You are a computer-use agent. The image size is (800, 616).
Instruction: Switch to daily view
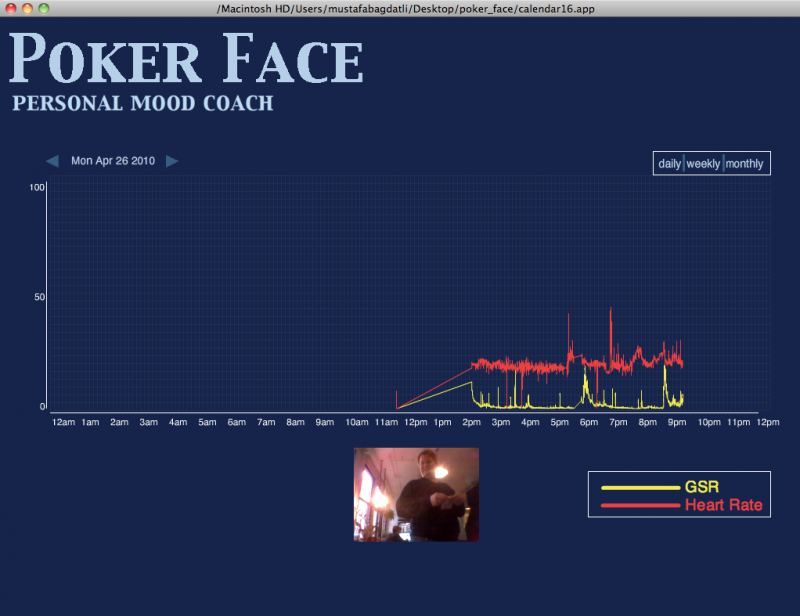coord(669,164)
